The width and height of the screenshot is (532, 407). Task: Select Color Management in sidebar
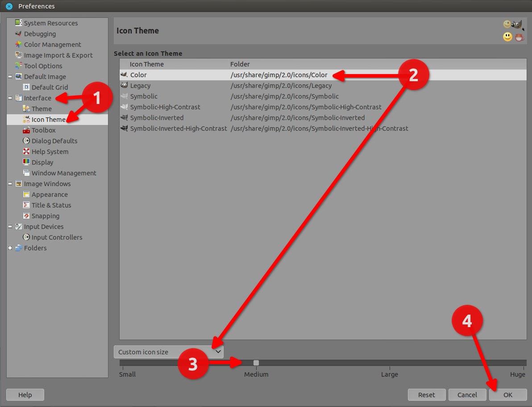click(x=53, y=45)
